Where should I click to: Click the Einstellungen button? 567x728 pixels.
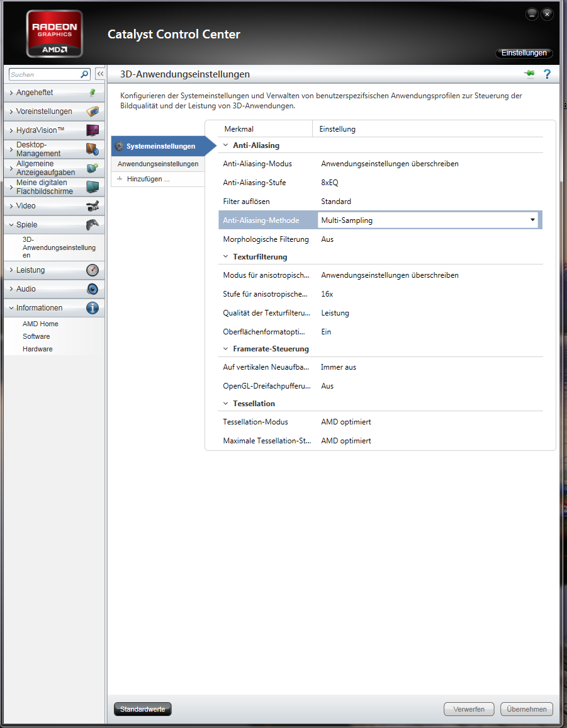pyautogui.click(x=524, y=53)
